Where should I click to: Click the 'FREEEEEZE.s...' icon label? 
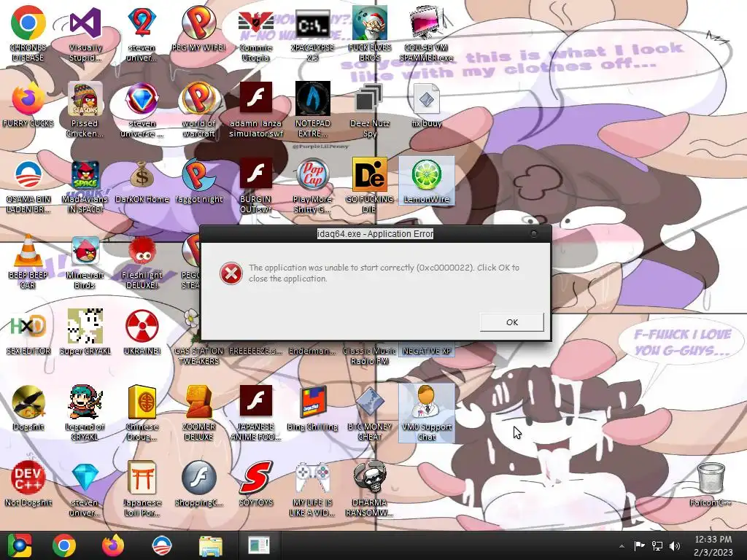256,351
